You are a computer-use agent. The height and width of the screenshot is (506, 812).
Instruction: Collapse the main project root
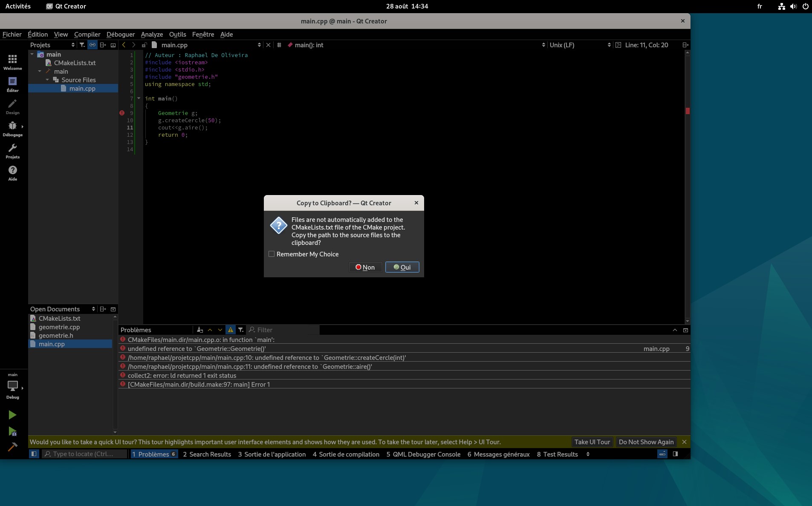click(x=32, y=54)
